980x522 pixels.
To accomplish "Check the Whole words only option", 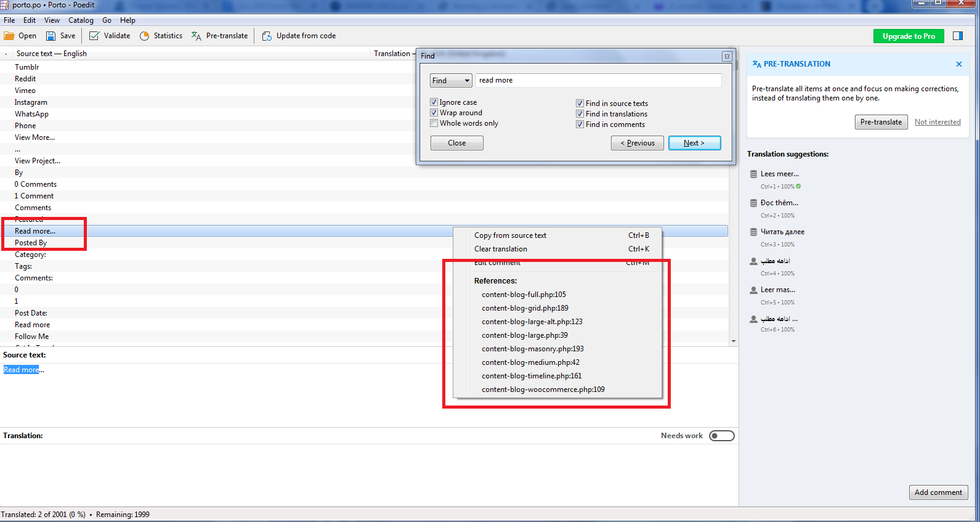I will pyautogui.click(x=434, y=123).
